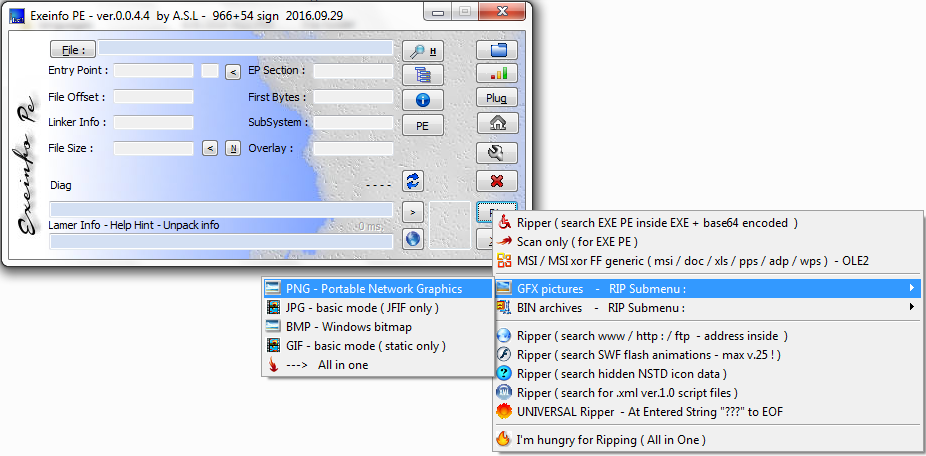Click the magnifier H search icon button
926x456 pixels.
422,51
